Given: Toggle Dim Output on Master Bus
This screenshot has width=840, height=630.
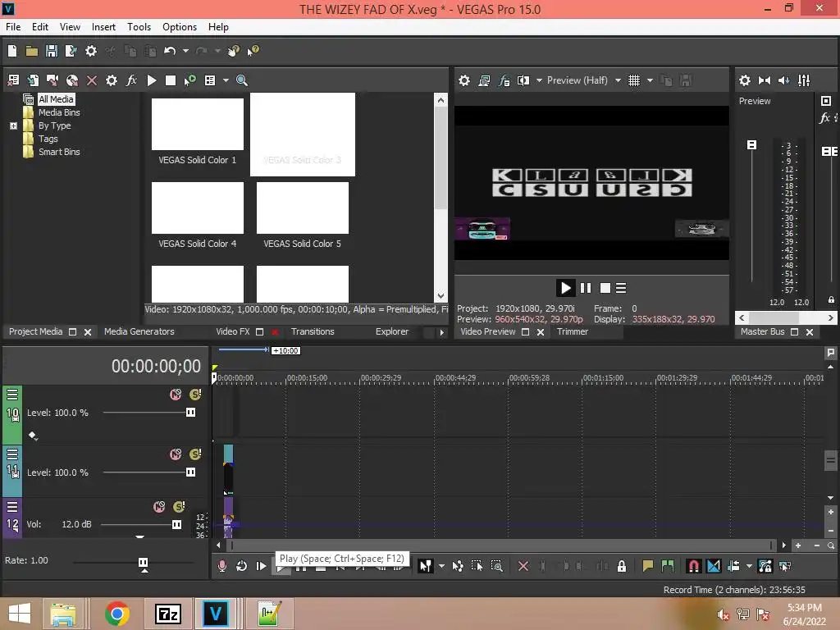Looking at the screenshot, I should coord(784,80).
